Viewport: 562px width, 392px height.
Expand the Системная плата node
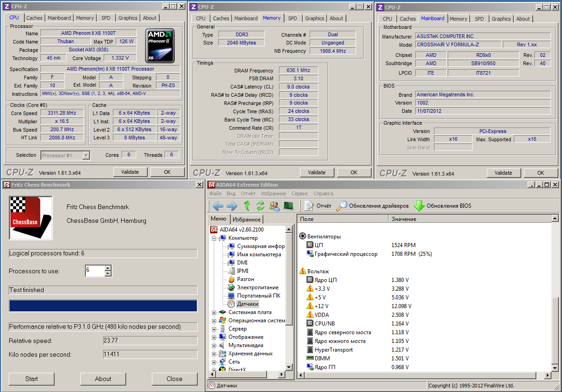pos(214,313)
